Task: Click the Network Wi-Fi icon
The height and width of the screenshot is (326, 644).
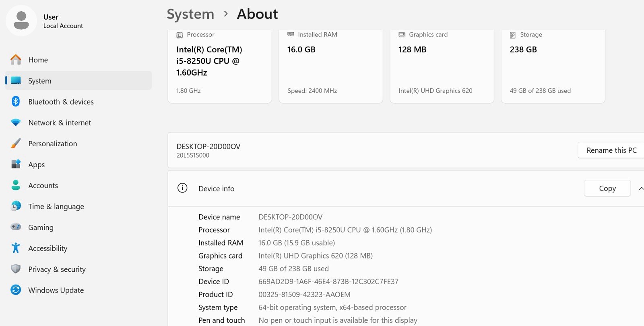Action: pyautogui.click(x=16, y=123)
